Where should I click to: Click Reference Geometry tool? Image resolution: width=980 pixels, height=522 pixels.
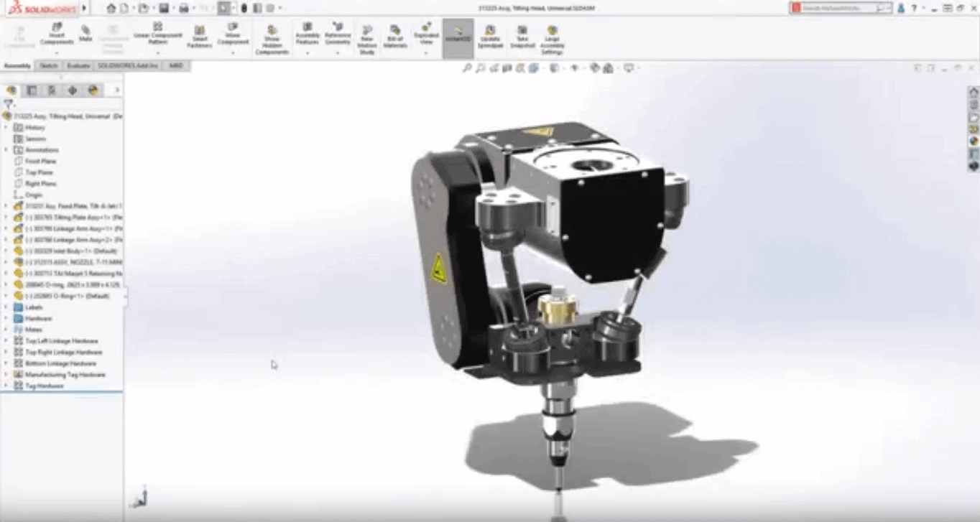tap(337, 34)
